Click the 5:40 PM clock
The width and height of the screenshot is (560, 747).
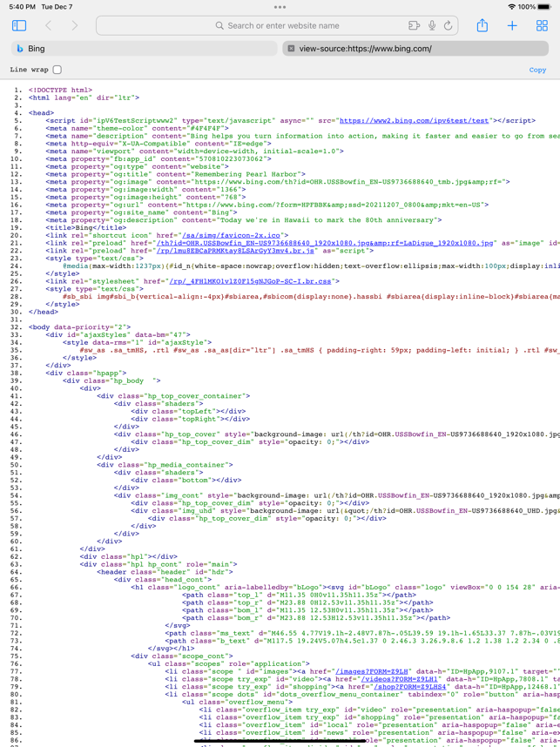pos(22,7)
